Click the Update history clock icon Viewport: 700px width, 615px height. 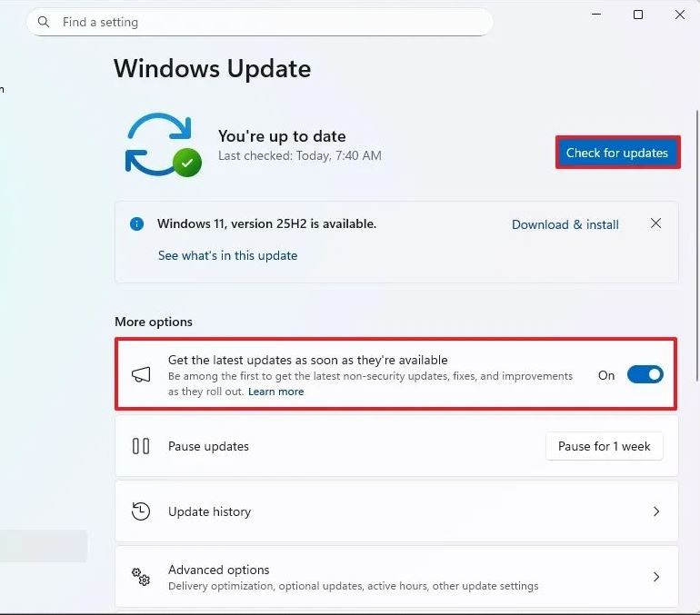coord(141,511)
